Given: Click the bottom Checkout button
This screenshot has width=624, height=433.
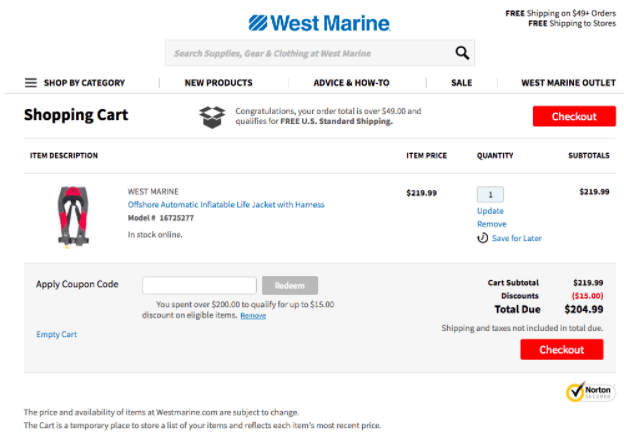Looking at the screenshot, I should (561, 350).
